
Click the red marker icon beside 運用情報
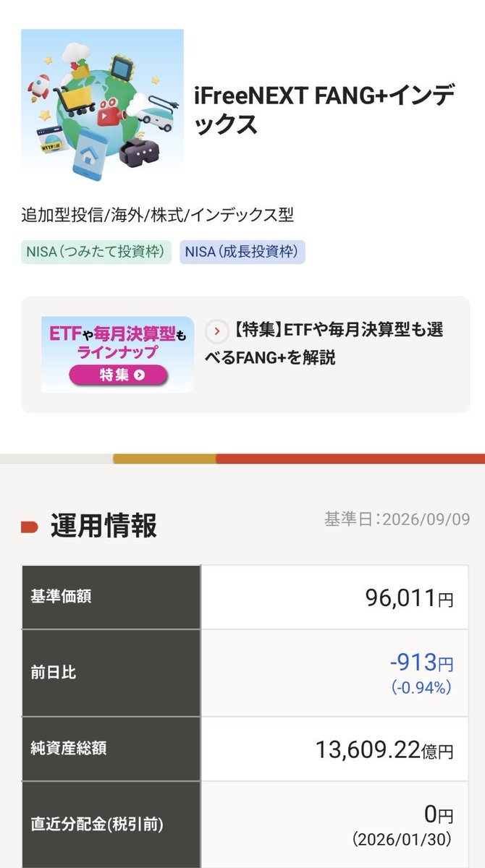[30, 526]
